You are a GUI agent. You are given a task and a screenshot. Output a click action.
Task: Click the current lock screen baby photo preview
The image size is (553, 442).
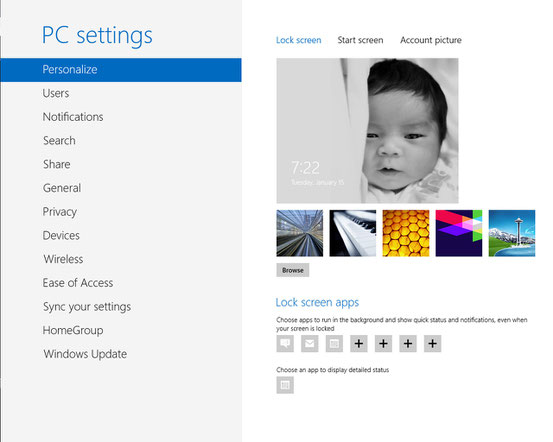367,131
